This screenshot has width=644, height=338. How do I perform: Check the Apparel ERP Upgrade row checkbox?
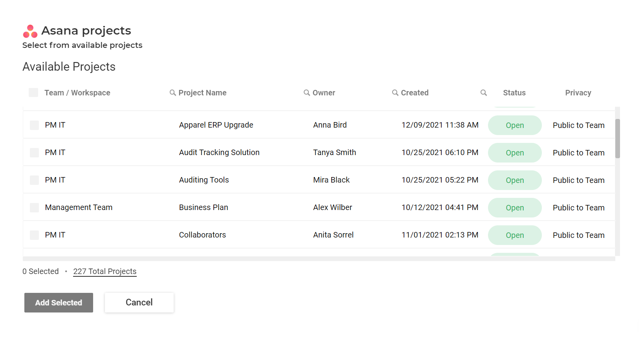[x=35, y=125]
